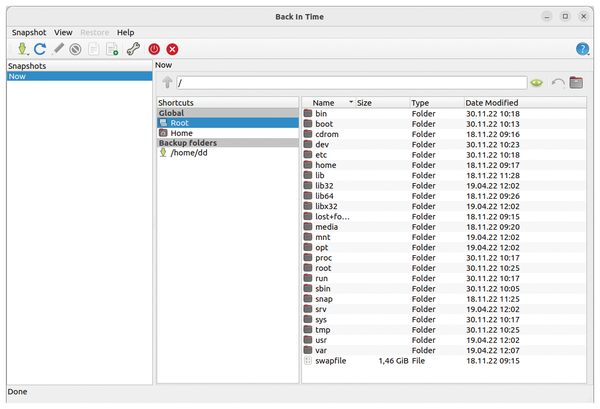Open the View menu
Screen dimensions: 600x409
tap(63, 32)
